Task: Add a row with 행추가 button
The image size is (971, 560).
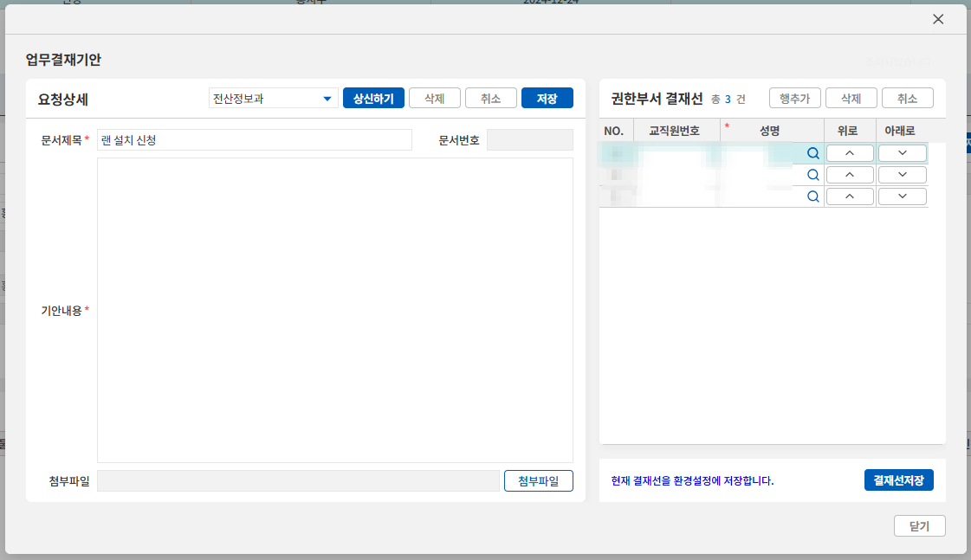Action: [x=794, y=99]
